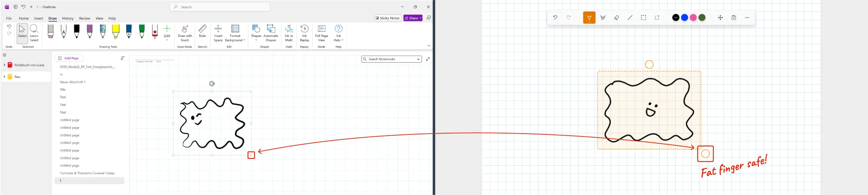Click the move/pan arrows icon in floating toolbar
Screen dimensions: 868x195
(720, 18)
